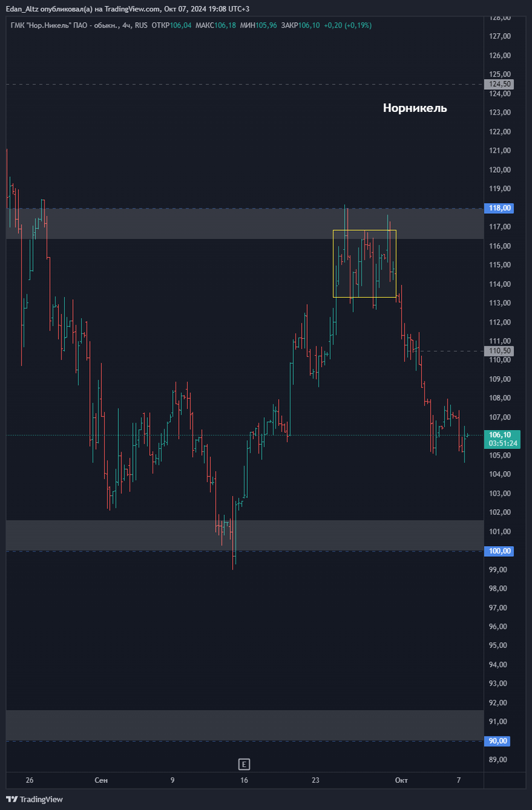Viewport: 532px width, 810px height.
Task: Click the 100,00 blue price level label
Action: [499, 551]
